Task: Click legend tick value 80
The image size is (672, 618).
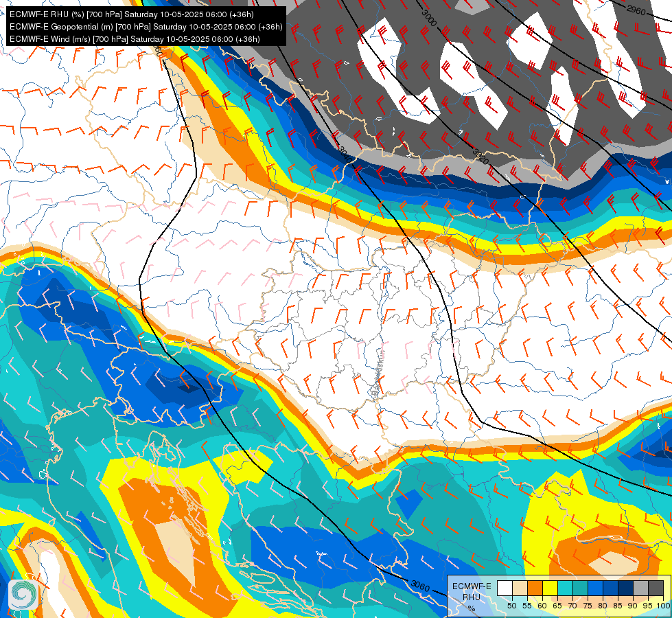Action: coord(603,606)
